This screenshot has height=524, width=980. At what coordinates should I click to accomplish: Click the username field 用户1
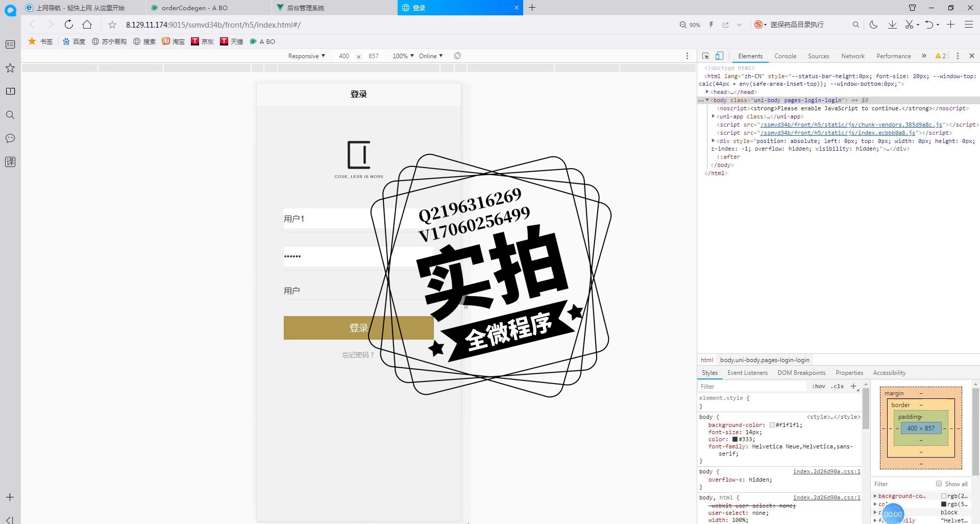tap(359, 219)
